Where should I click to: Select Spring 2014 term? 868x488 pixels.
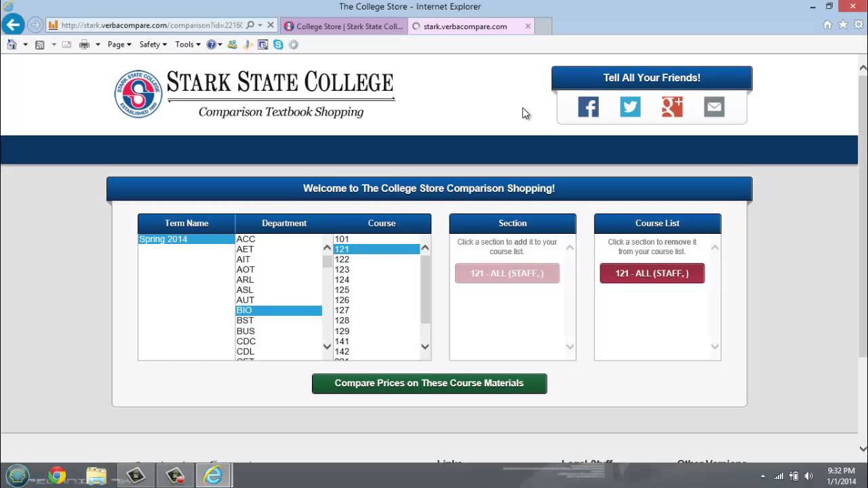186,239
